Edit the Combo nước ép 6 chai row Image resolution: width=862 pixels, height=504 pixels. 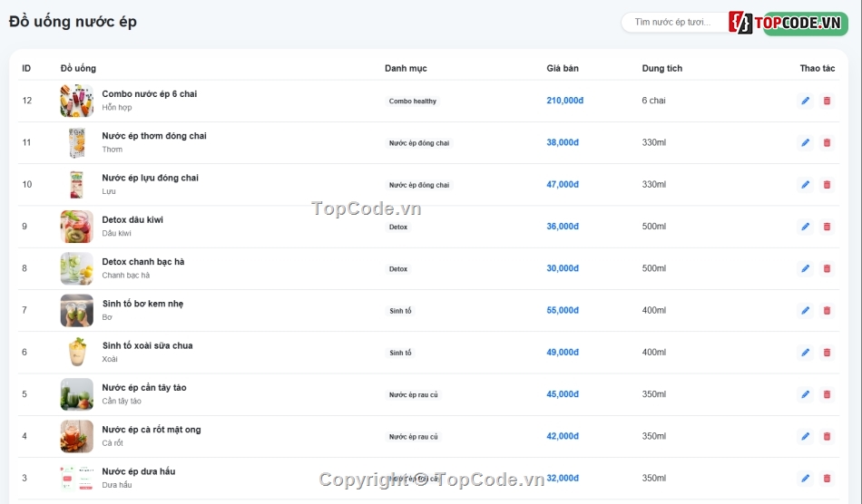tap(805, 101)
